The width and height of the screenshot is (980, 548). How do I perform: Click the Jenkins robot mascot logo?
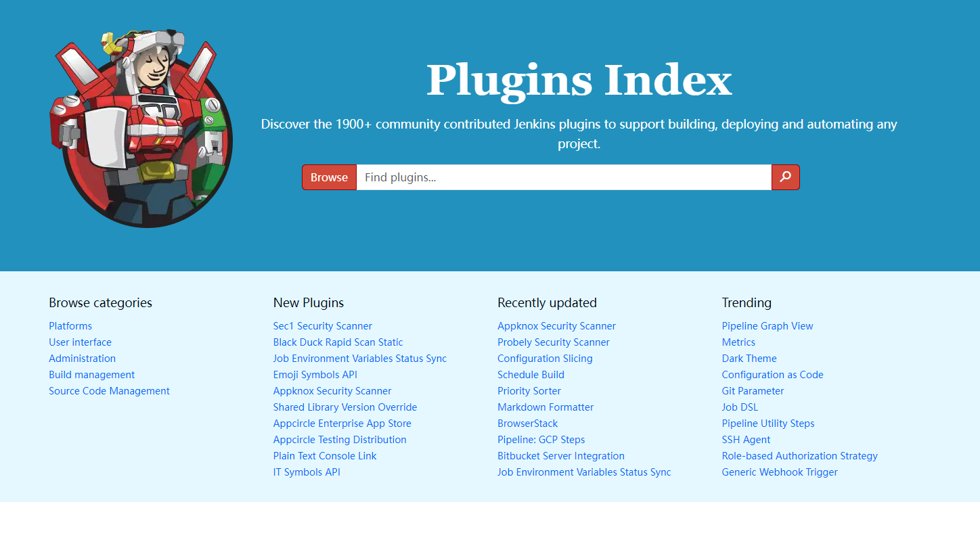click(141, 128)
